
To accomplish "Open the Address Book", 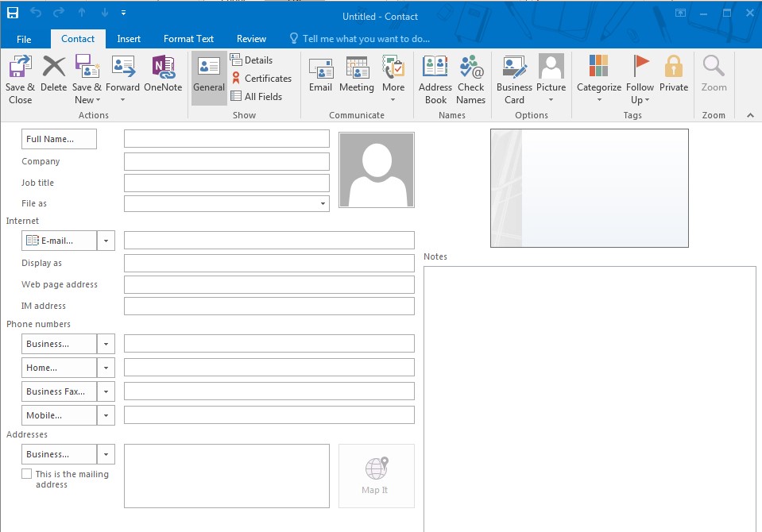I will pyautogui.click(x=435, y=80).
